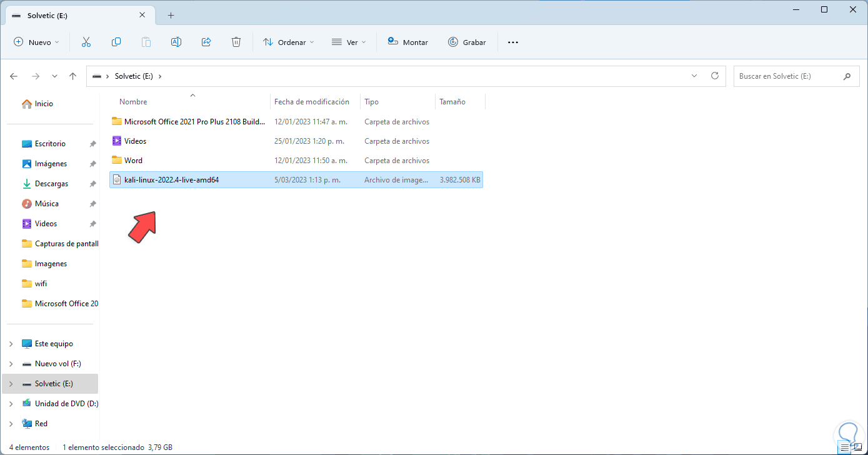Unpin Videos from quick access
868x455 pixels.
click(x=92, y=224)
